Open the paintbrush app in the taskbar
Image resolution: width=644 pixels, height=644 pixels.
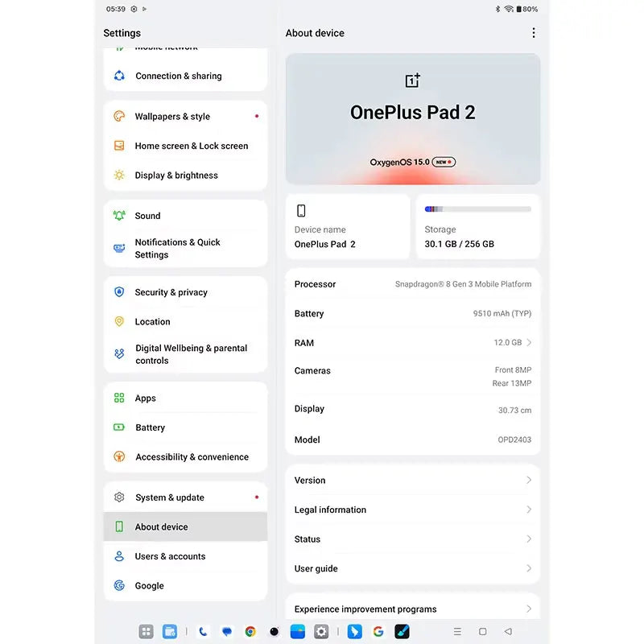click(x=402, y=631)
